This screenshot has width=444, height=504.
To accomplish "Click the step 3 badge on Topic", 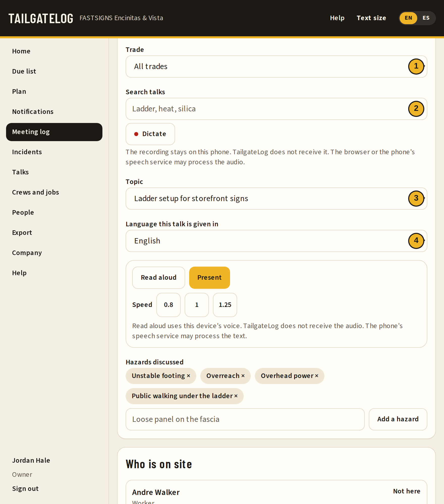I will [x=416, y=199].
